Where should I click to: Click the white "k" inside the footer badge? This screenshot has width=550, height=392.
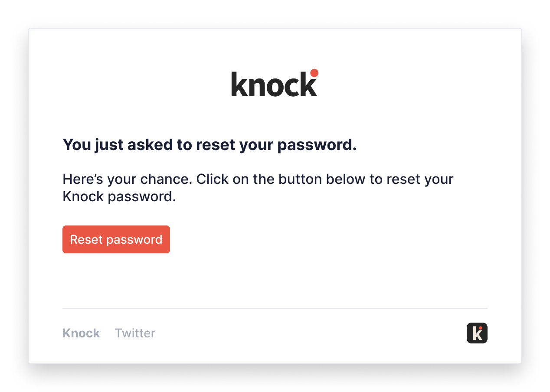tap(476, 334)
